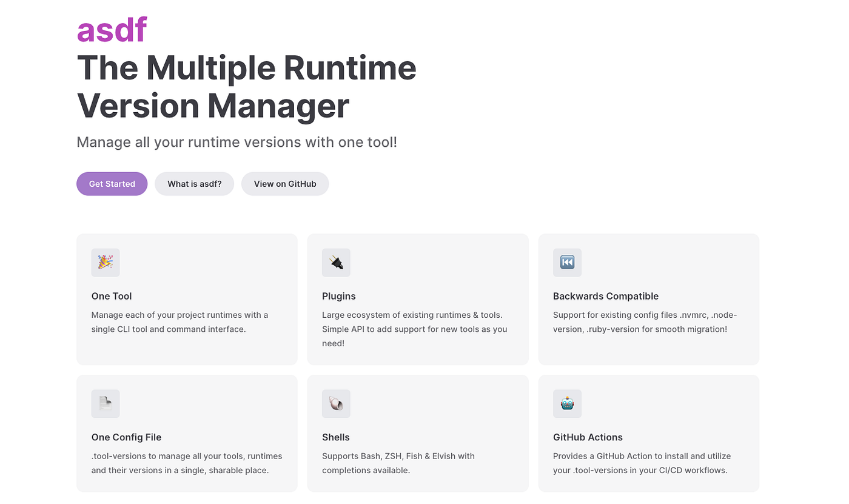Select the GitHub Actions heading
Viewport: 849px width, 504px height.
(x=588, y=437)
